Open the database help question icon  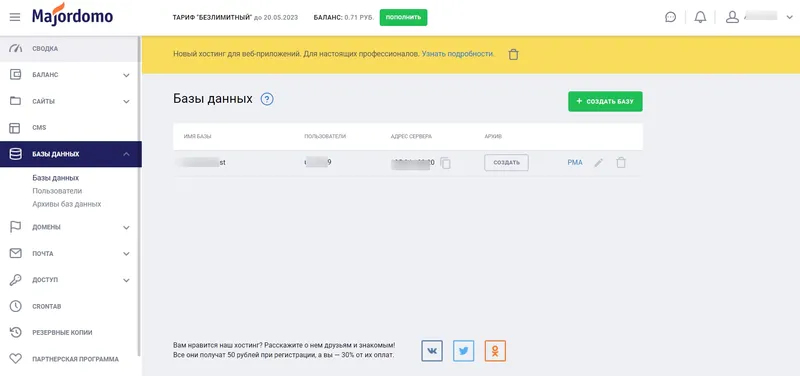[267, 99]
